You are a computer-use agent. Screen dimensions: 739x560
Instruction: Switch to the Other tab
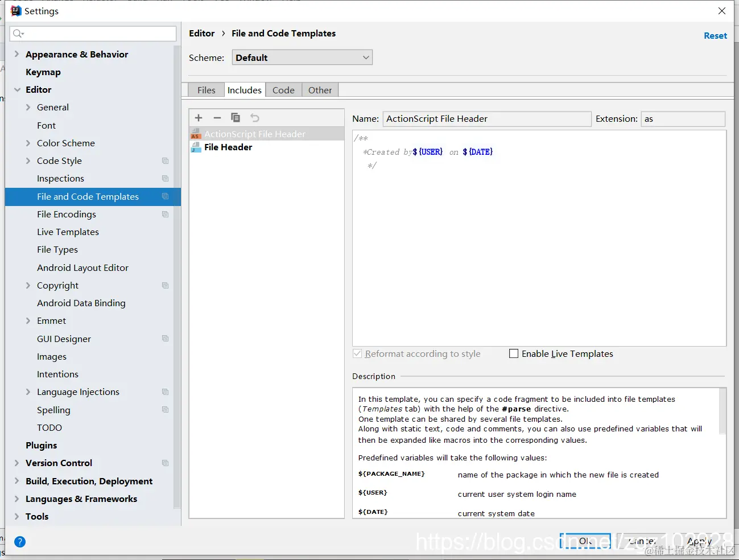pyautogui.click(x=320, y=90)
